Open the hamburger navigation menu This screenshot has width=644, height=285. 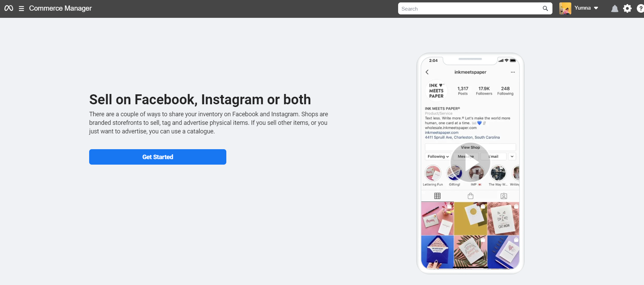coord(21,9)
